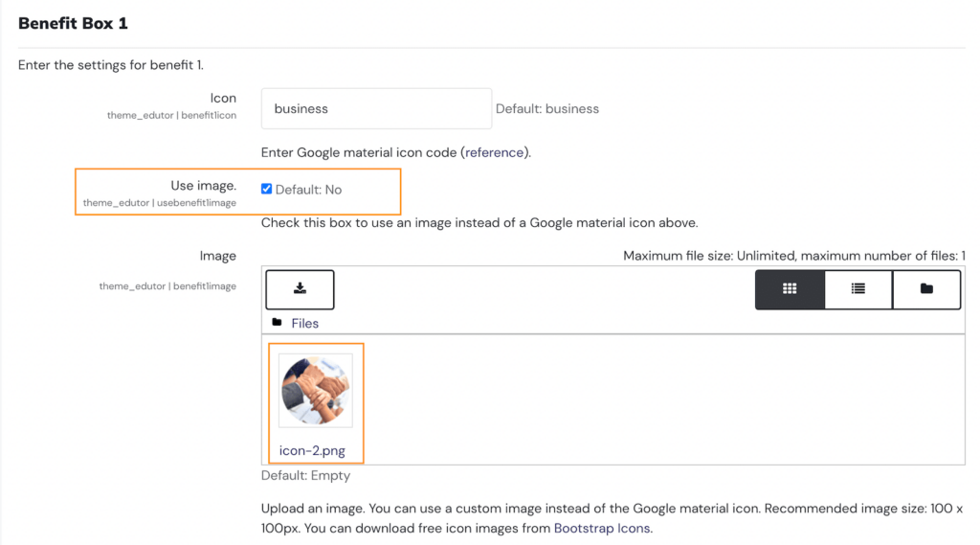Viewport: 980px width, 545px height.
Task: Uncheck the Use image checkbox
Action: pos(267,189)
